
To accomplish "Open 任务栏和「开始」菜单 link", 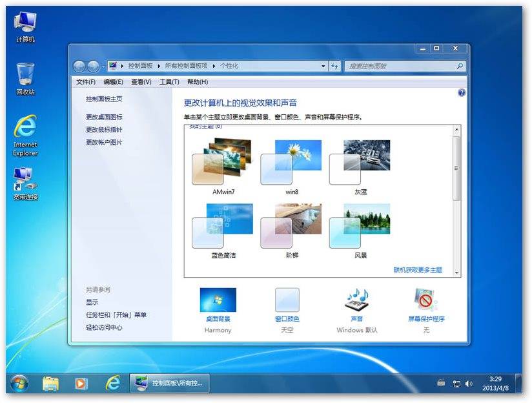I will [x=116, y=315].
